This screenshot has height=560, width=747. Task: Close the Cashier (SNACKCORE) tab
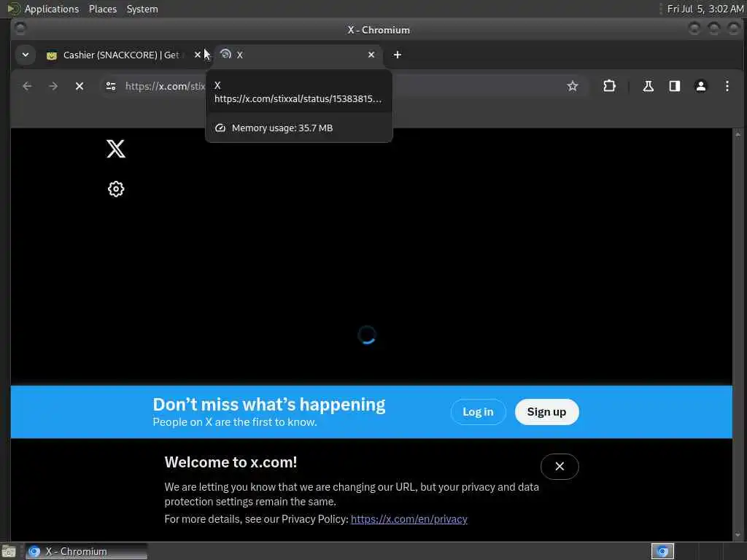pyautogui.click(x=198, y=55)
